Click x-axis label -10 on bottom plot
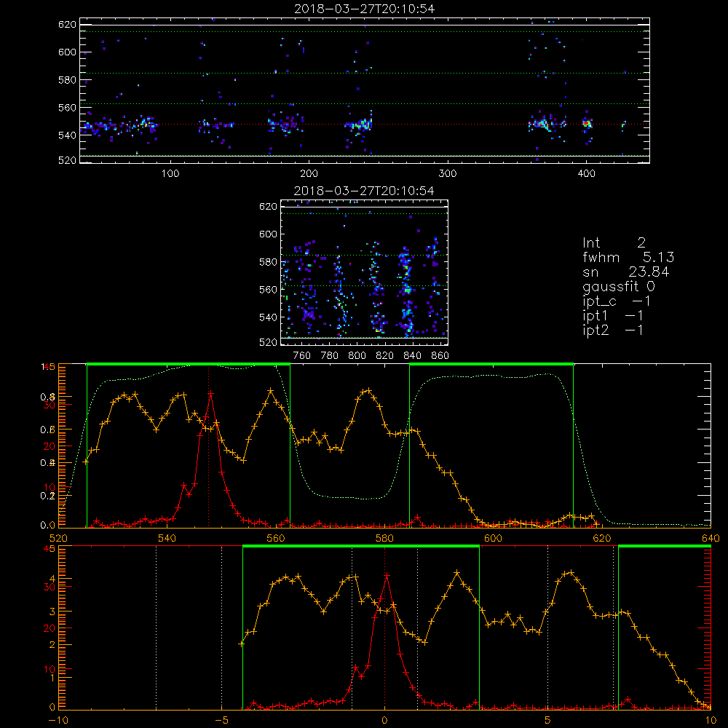This screenshot has width=728, height=728. coord(58,721)
